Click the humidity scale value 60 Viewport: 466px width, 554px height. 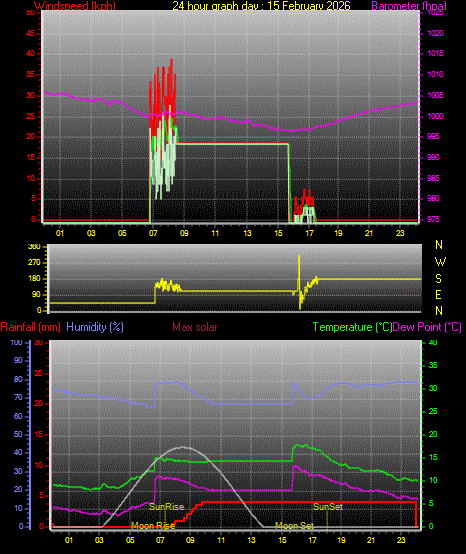pyautogui.click(x=18, y=416)
